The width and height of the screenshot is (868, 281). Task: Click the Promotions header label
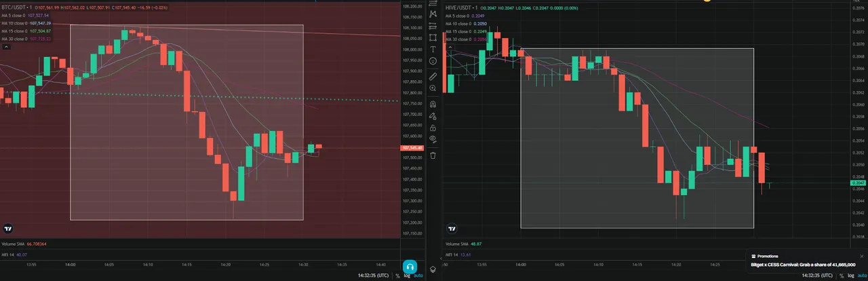(x=768, y=256)
